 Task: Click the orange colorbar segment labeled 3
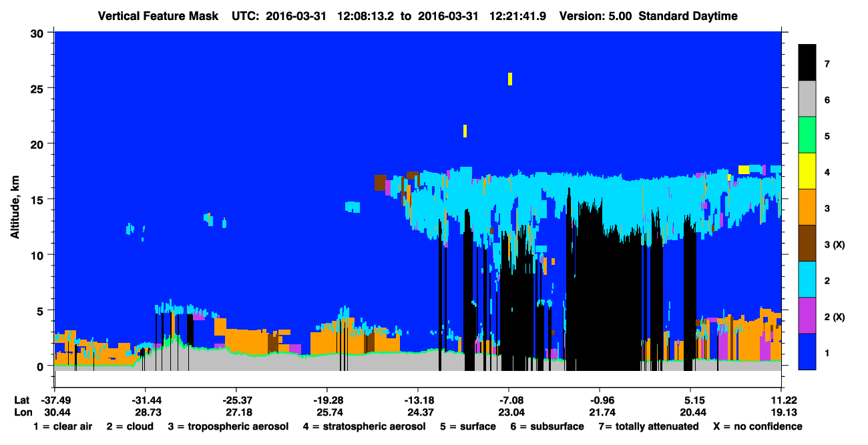coord(807,207)
